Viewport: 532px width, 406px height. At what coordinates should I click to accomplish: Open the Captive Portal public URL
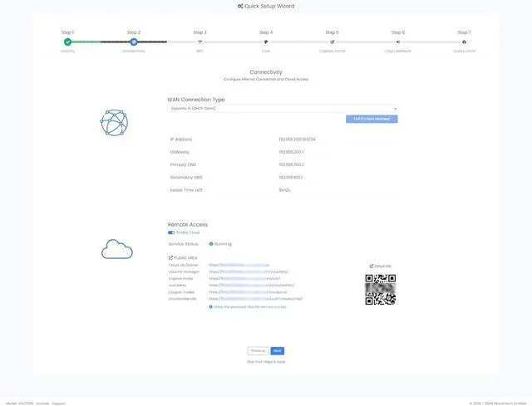point(244,278)
